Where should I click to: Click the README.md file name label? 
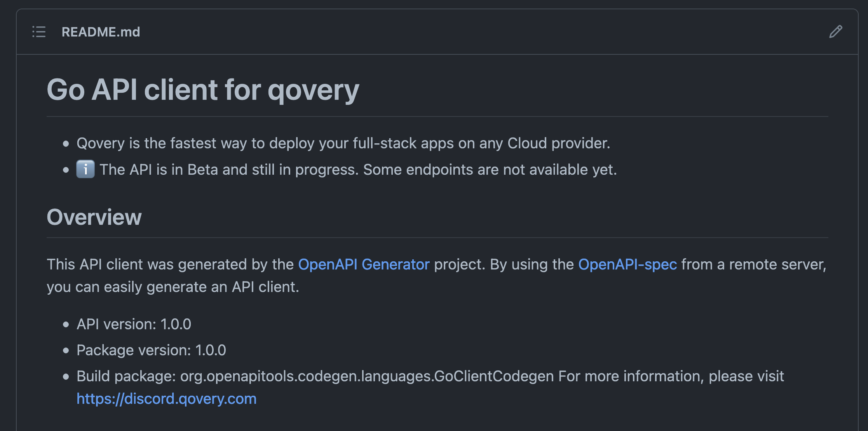[x=101, y=32]
